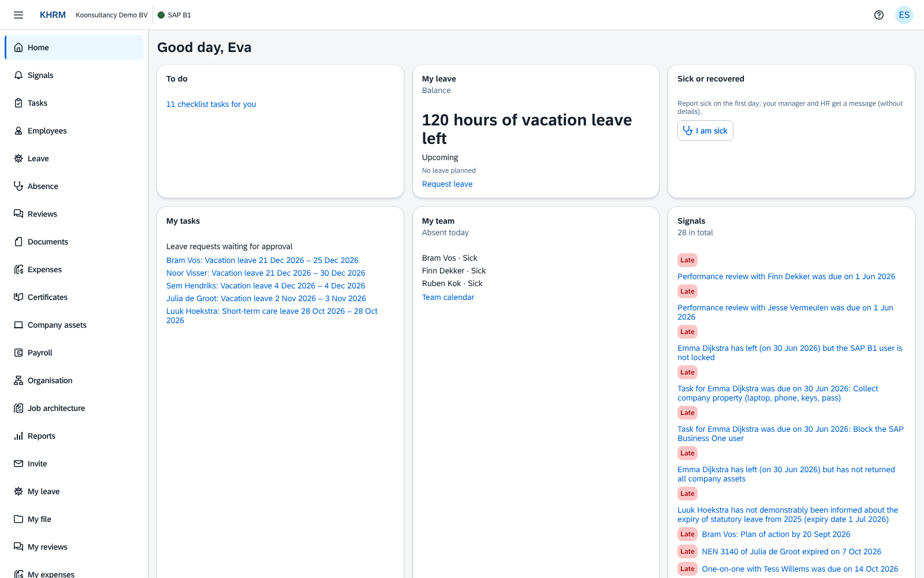924x578 pixels.
Task: Click the Payroll icon in sidebar
Action: coord(18,353)
